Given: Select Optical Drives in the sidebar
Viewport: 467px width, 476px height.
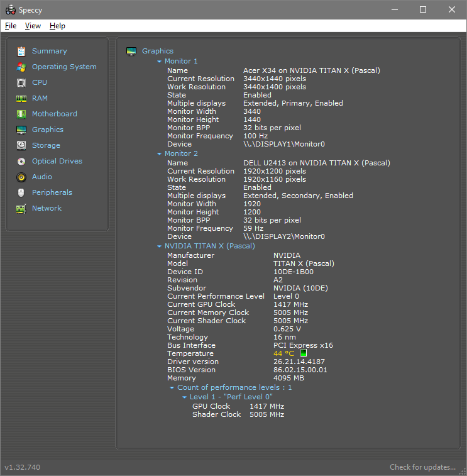Looking at the screenshot, I should (x=57, y=161).
